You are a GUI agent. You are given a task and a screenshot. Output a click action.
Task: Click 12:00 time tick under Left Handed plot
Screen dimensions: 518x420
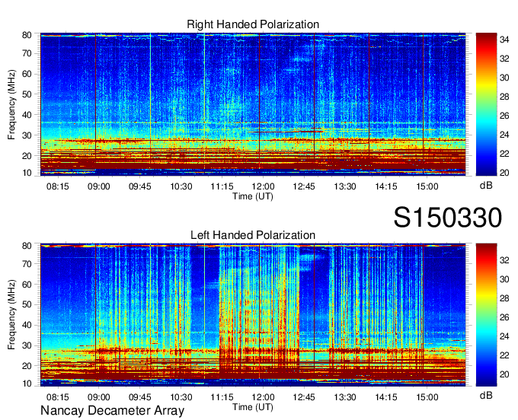(263, 397)
